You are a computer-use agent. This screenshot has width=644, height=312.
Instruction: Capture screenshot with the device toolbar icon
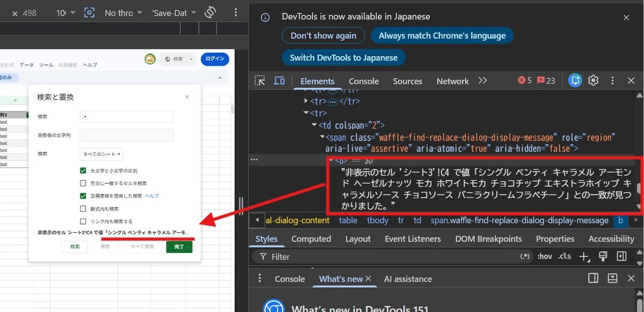tap(89, 12)
